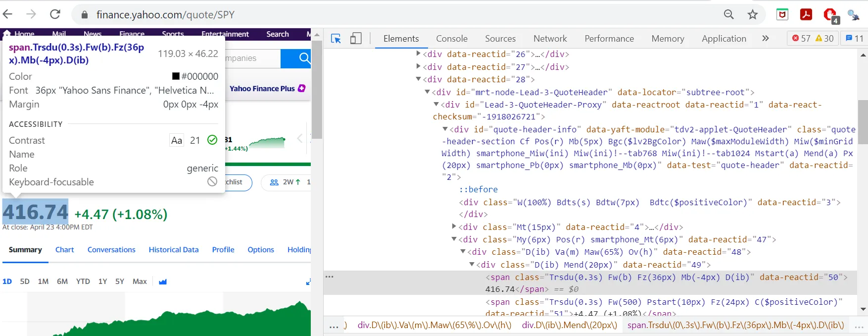Open the Options tab

(261, 250)
